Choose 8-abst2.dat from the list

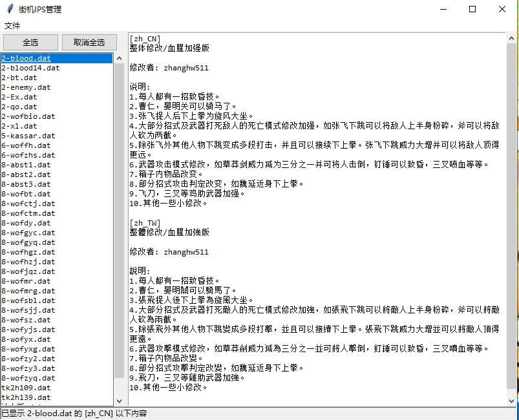pos(26,174)
